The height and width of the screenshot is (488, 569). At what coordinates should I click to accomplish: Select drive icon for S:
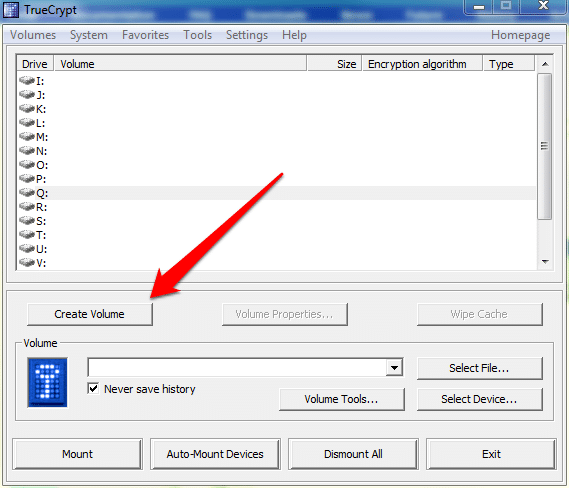coord(27,220)
